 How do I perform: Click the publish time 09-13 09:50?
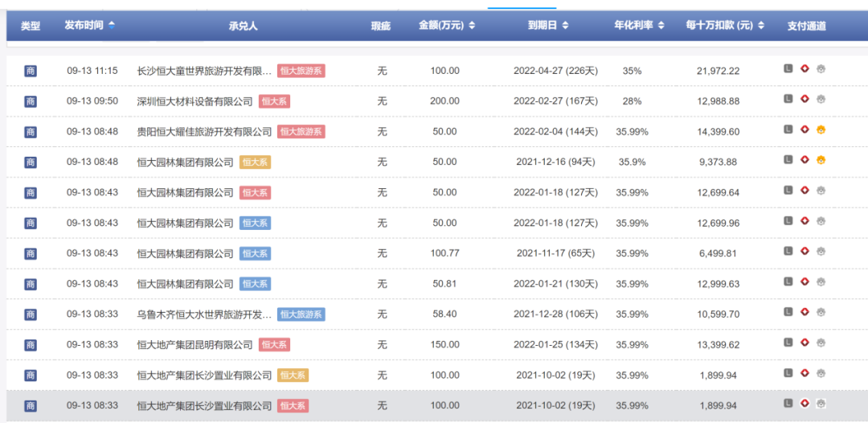(92, 101)
